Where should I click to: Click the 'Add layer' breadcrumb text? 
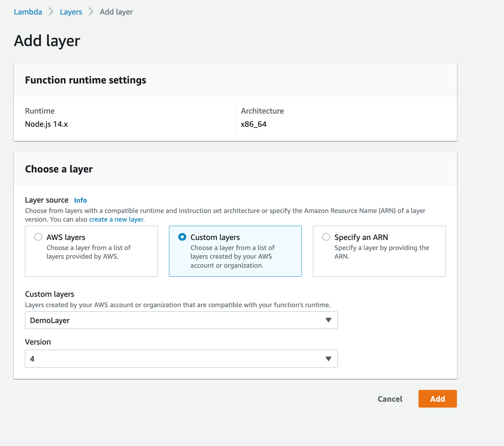pyautogui.click(x=116, y=12)
